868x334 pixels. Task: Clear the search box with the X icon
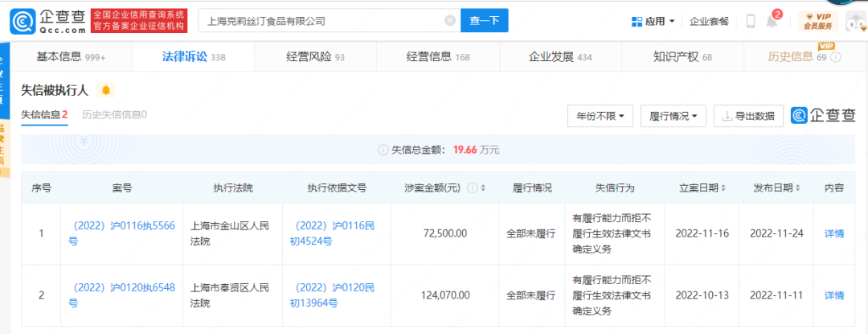point(448,21)
